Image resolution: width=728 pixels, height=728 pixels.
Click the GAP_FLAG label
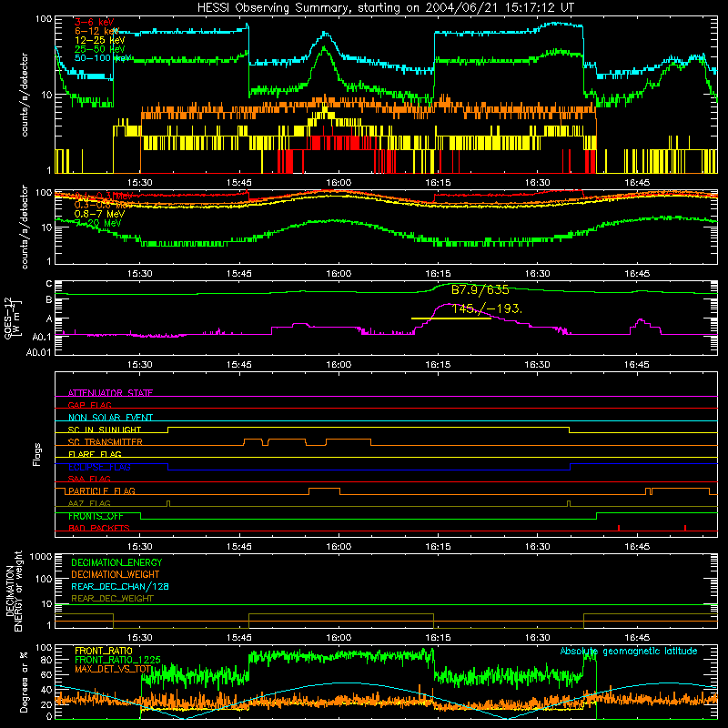tap(89, 405)
